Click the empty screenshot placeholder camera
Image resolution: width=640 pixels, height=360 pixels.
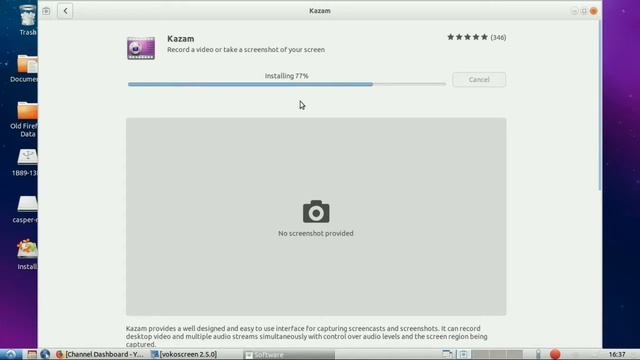(316, 211)
